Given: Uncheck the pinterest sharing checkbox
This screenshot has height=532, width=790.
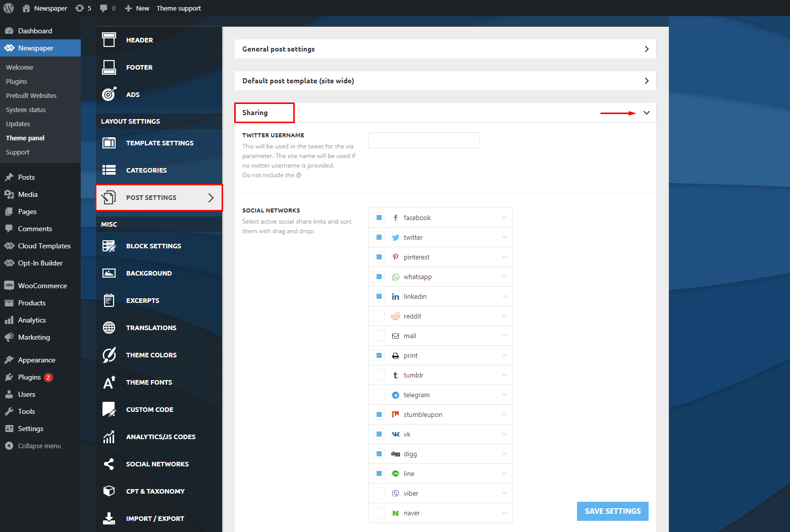Looking at the screenshot, I should point(379,257).
